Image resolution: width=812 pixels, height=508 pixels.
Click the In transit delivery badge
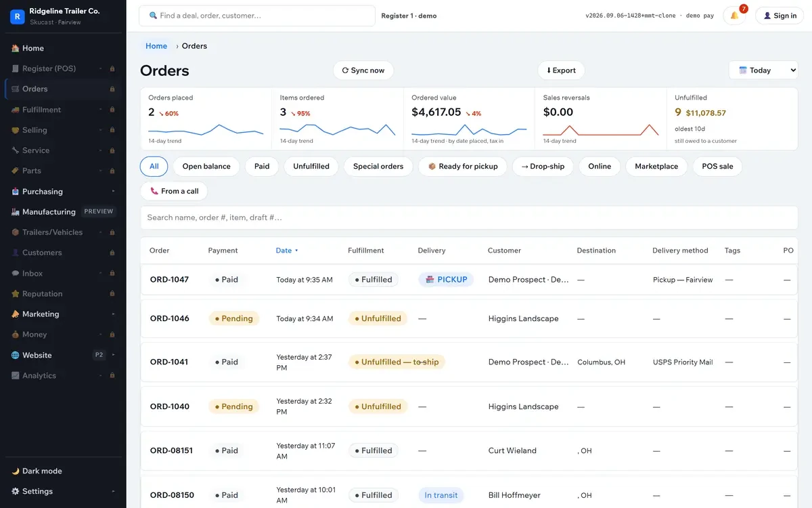coord(441,495)
